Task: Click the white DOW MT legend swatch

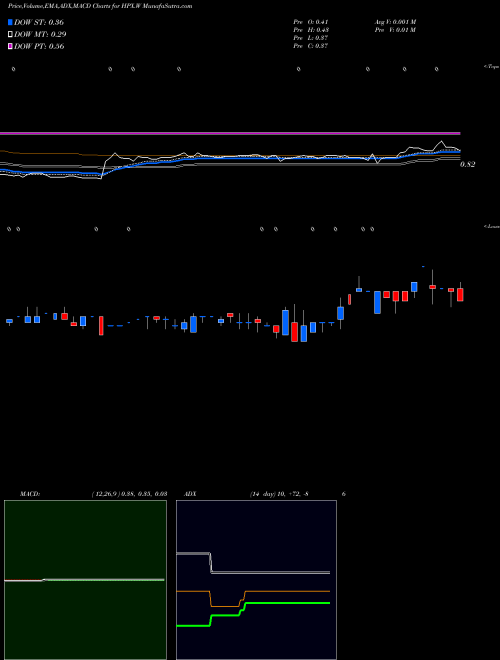Action: click(11, 35)
